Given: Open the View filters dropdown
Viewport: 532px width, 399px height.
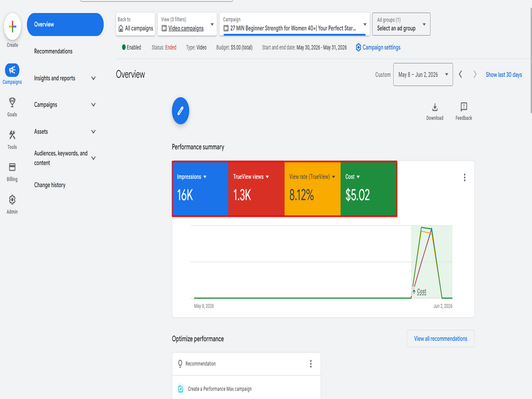Looking at the screenshot, I should coord(187,24).
